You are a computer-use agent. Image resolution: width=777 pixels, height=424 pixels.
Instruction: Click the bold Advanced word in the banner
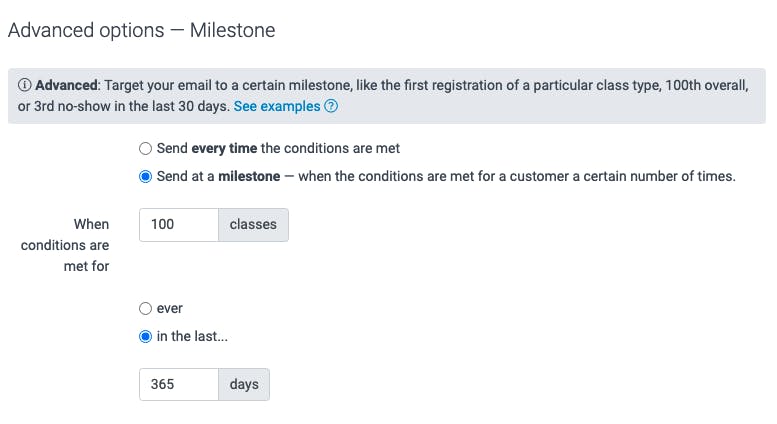point(66,85)
